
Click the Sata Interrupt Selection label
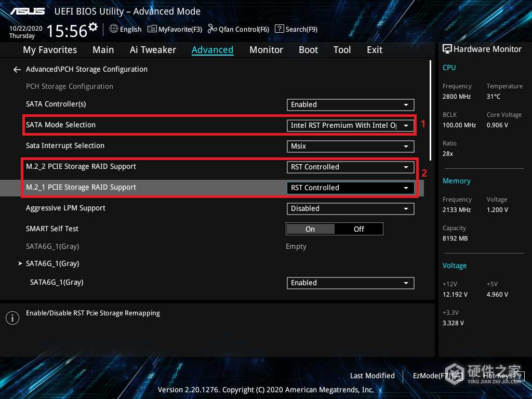click(65, 145)
